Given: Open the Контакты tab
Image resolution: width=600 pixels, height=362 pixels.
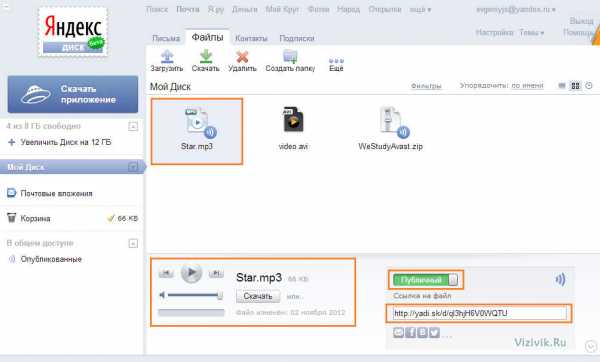Looking at the screenshot, I should pyautogui.click(x=251, y=38).
